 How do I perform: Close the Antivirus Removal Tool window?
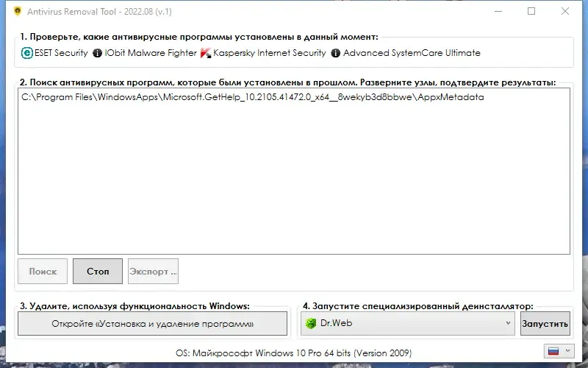point(565,11)
